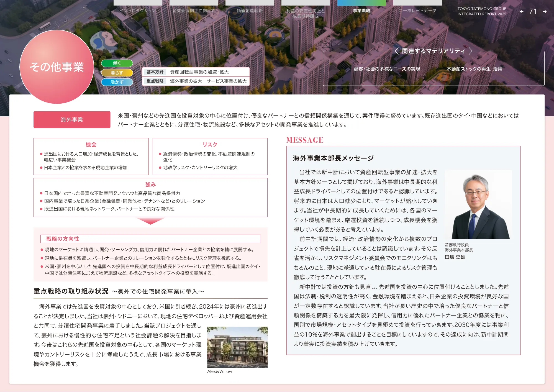Viewport: 554px width, 392px height.
Task: Open 利益の安定性向上と成長期待醸成 tab
Action: (306, 13)
